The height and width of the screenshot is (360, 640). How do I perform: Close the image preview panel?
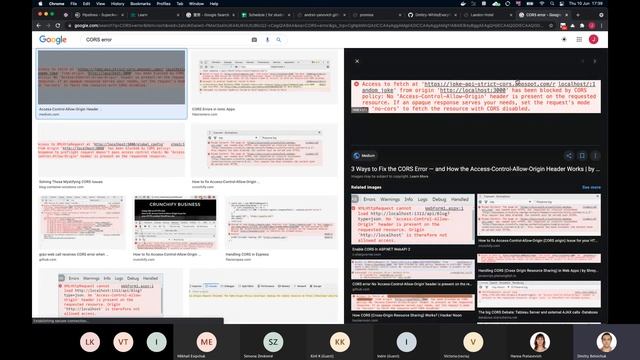click(x=357, y=61)
